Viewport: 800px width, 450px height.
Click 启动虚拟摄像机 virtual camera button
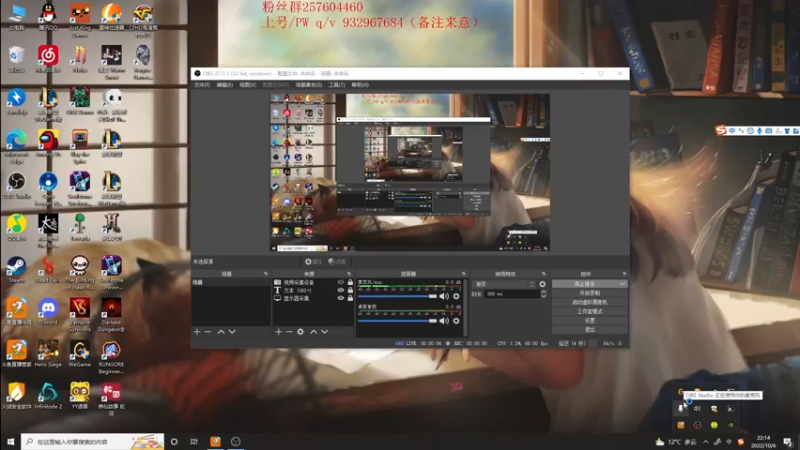coord(590,302)
